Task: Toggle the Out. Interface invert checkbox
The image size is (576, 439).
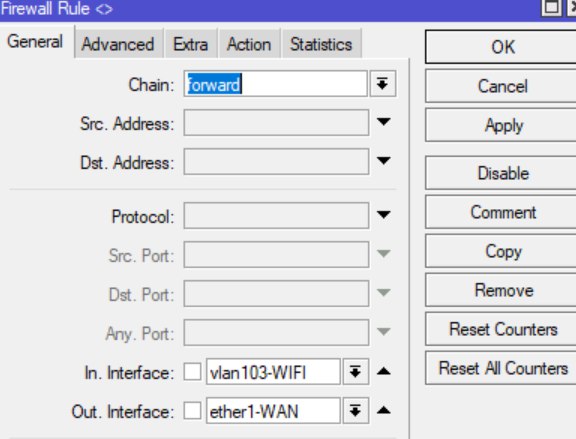Action: click(192, 411)
